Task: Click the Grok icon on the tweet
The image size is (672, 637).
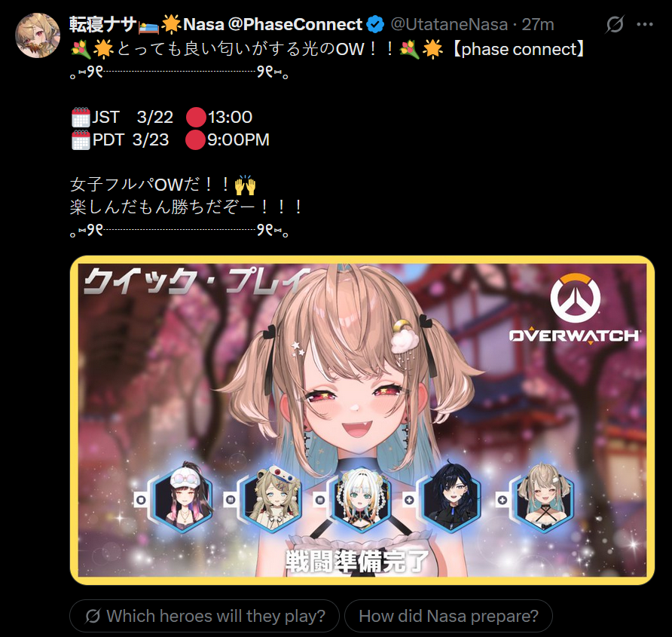Action: (x=615, y=24)
